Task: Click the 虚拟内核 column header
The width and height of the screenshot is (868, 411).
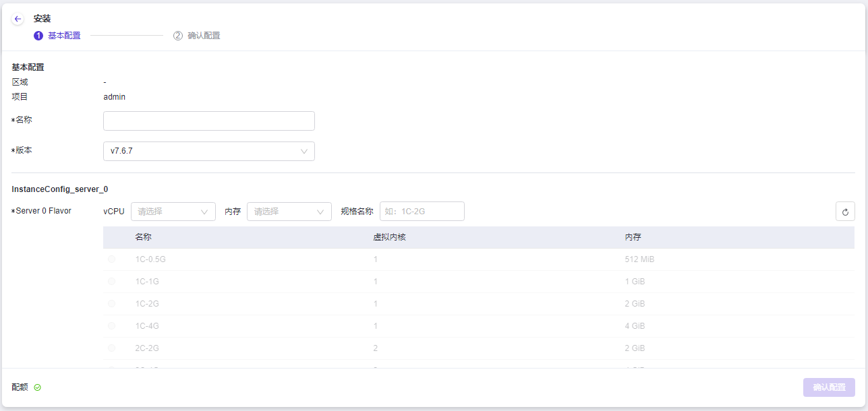Action: tap(389, 238)
